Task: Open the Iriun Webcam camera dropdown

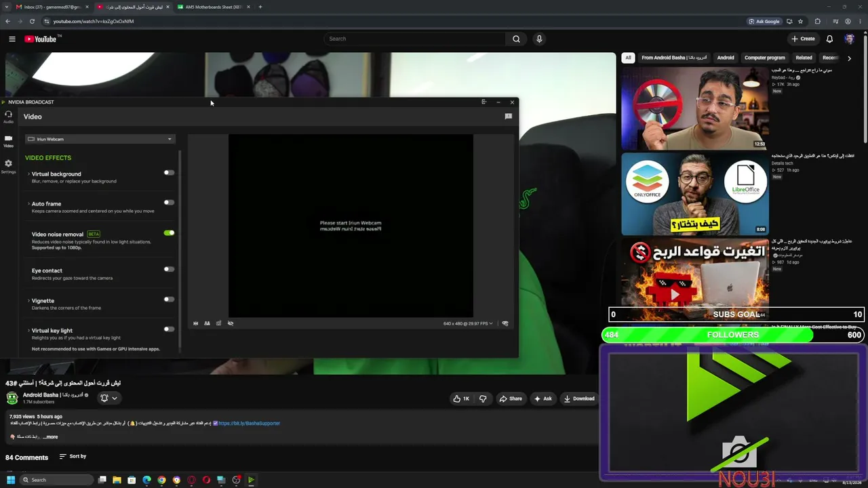Action: point(100,139)
